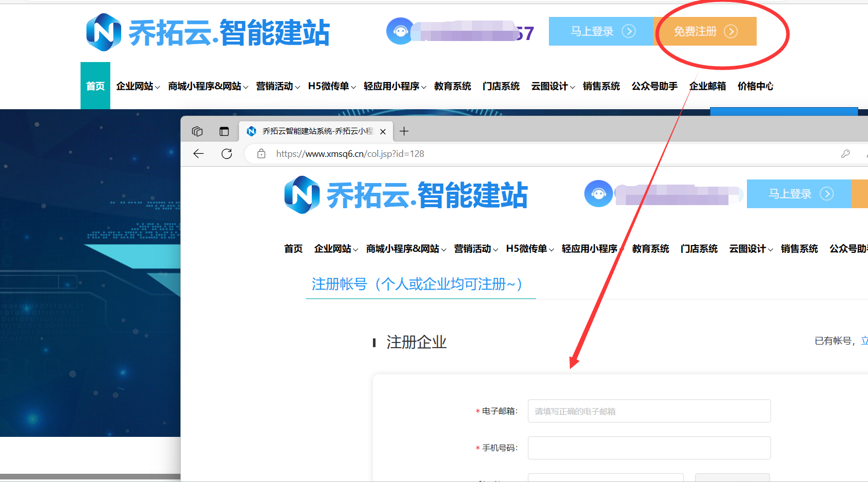This screenshot has height=482, width=868.
Task: Click the 乔拓云 logo in the inner browser page
Action: [406, 195]
